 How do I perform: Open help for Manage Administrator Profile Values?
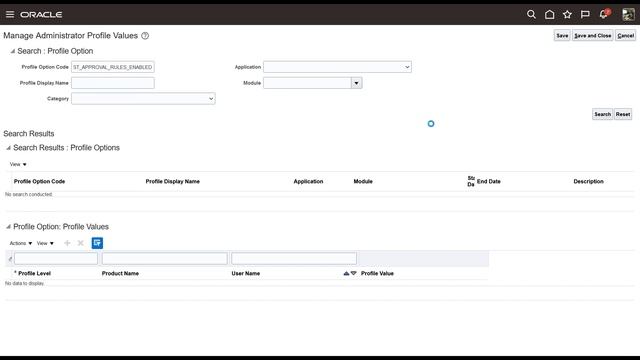point(145,36)
